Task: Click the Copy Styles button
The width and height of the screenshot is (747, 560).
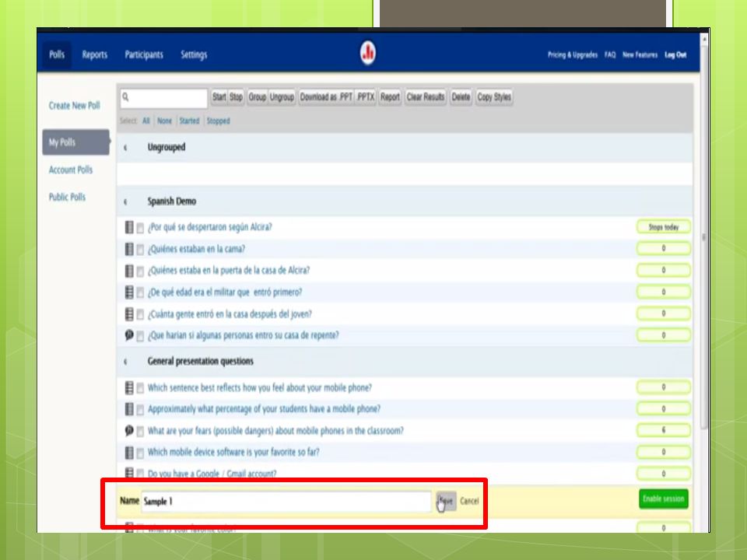Action: pos(494,97)
